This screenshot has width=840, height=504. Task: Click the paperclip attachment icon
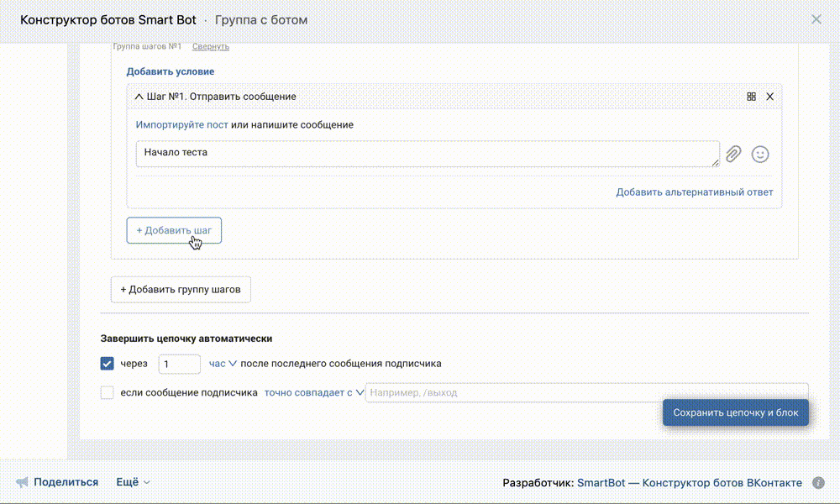[733, 154]
